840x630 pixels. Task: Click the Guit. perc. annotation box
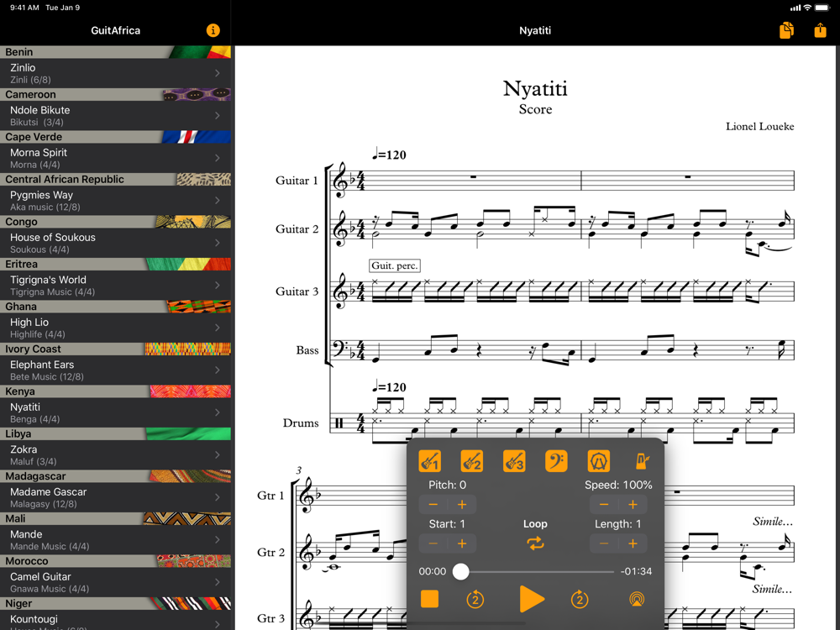tap(395, 265)
